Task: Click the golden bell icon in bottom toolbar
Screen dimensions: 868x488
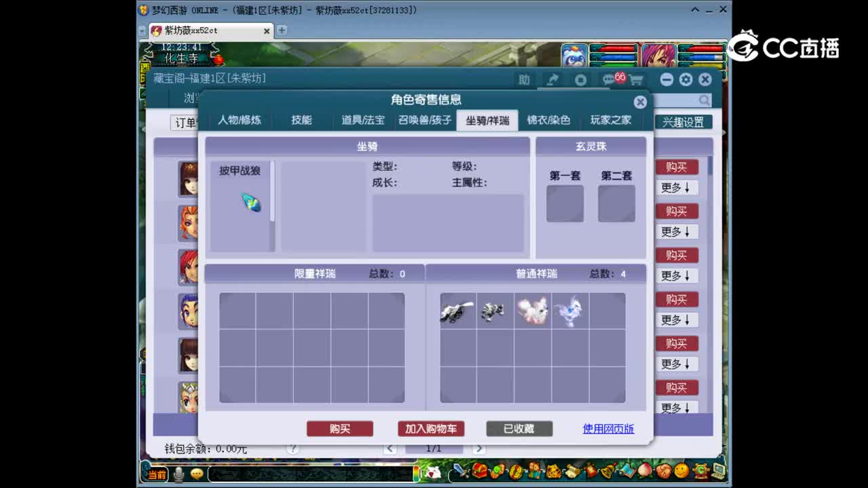Action: pyautogui.click(x=608, y=470)
